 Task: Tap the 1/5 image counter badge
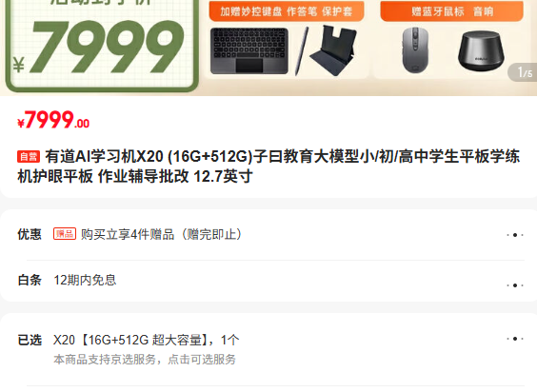[524, 72]
